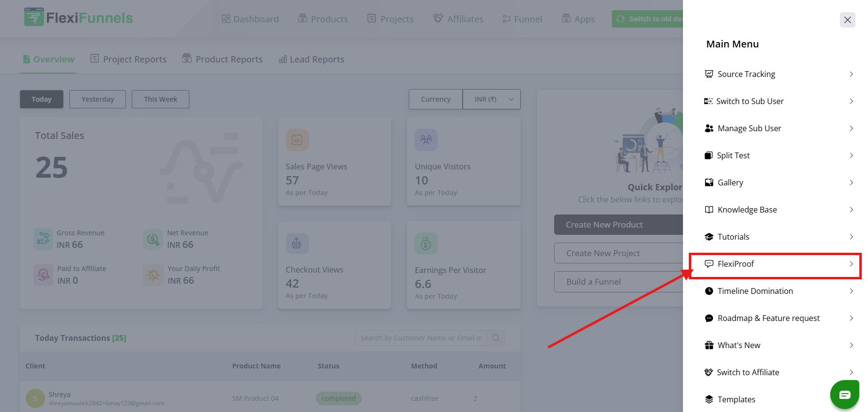
Task: Click the FlexiFunnels logo
Action: [78, 18]
